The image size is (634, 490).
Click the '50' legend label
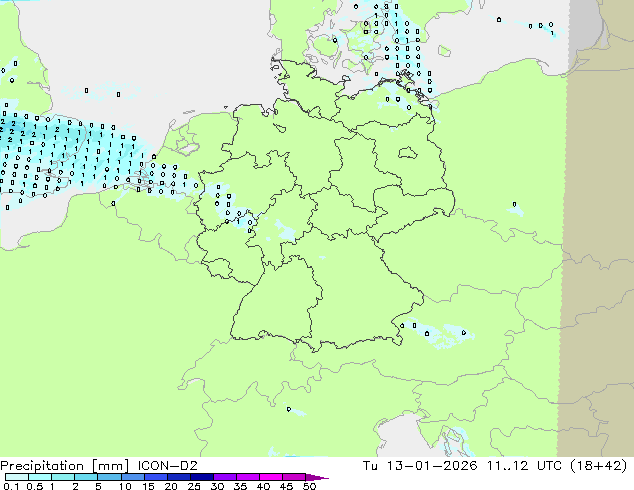pos(309,486)
